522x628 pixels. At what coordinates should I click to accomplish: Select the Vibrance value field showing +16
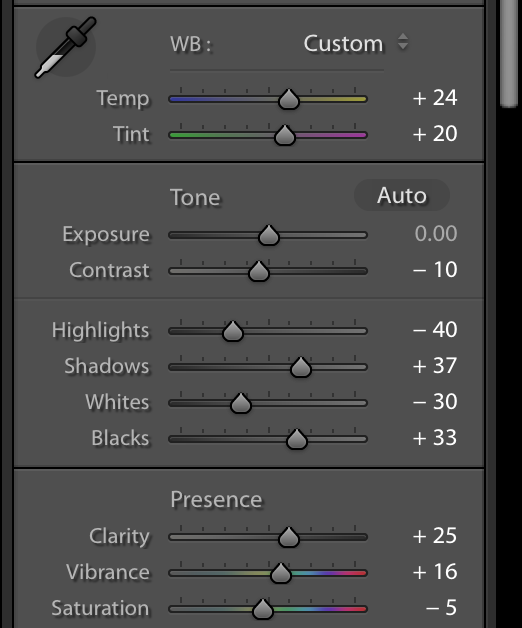[x=435, y=572]
